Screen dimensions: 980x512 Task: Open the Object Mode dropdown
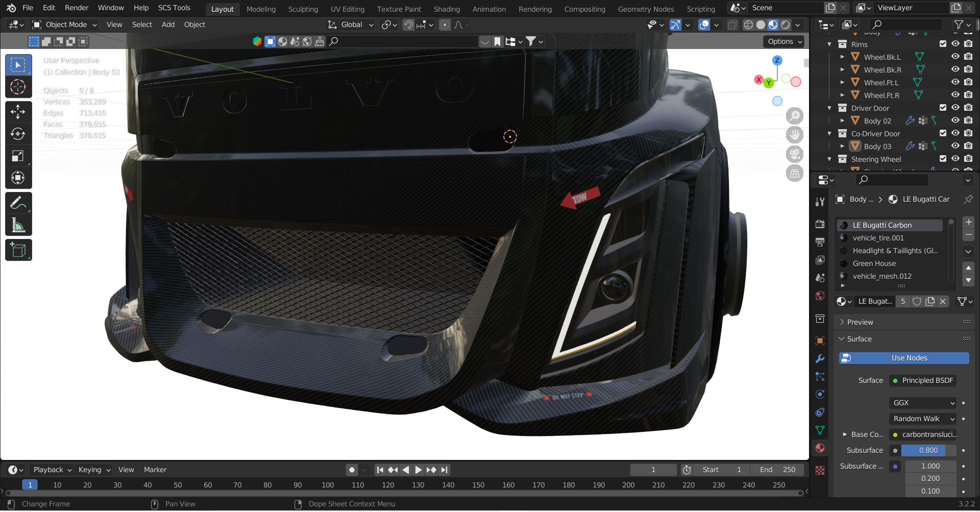(64, 25)
